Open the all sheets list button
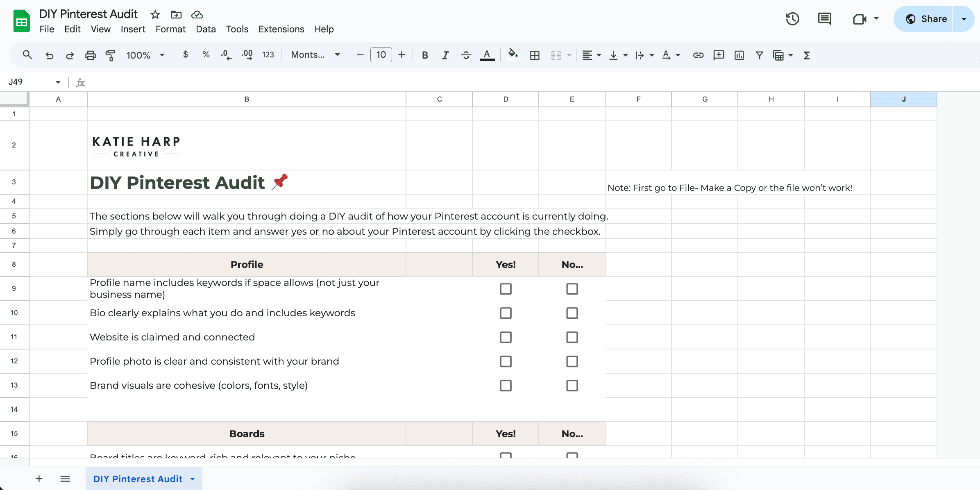 [65, 479]
